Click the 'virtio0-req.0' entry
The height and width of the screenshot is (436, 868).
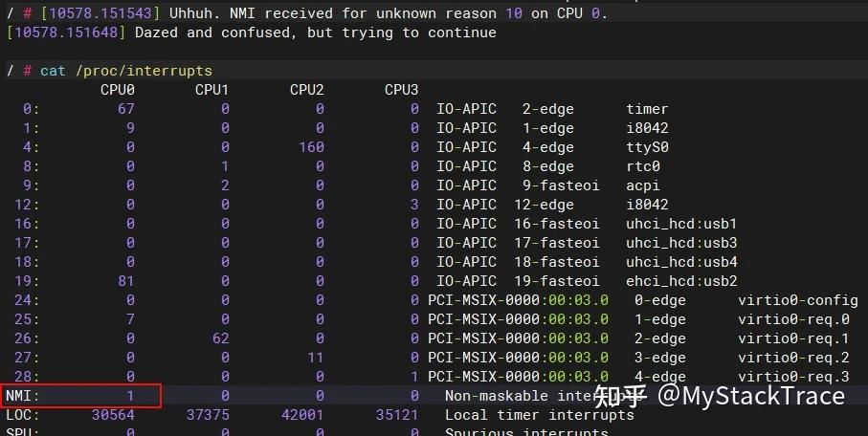793,319
